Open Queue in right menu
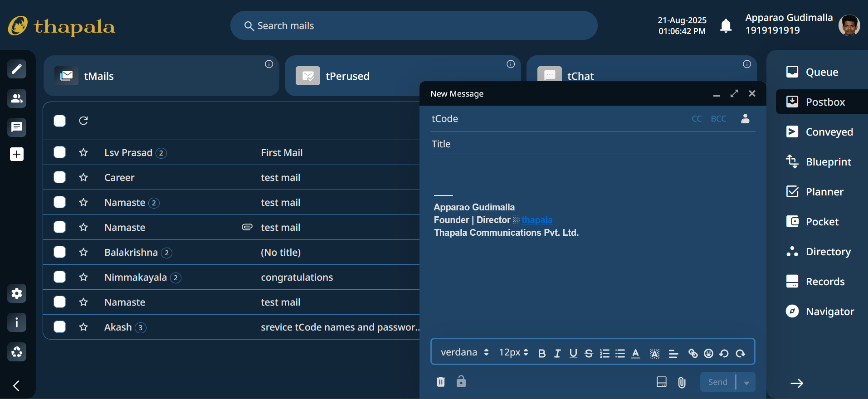868x399 pixels. tap(821, 72)
